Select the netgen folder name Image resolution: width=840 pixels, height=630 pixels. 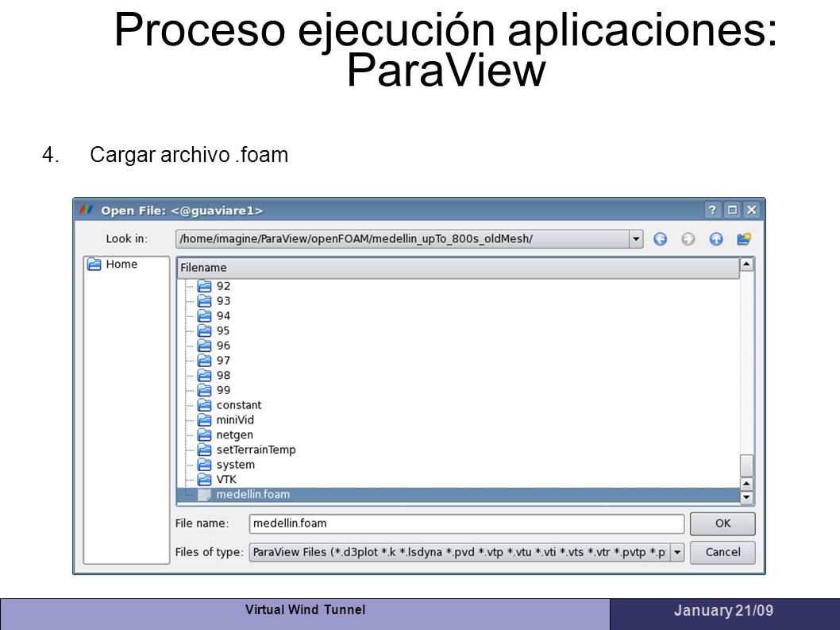235,435
